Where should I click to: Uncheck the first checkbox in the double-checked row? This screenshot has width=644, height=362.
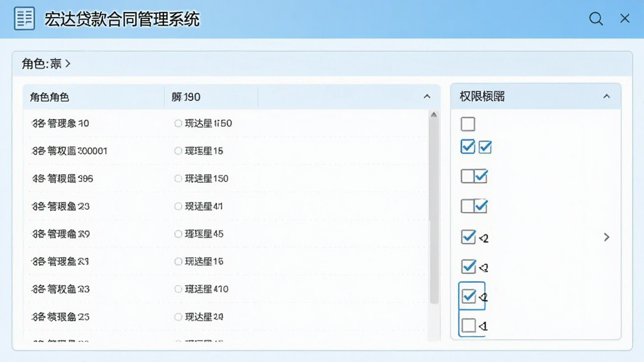click(x=468, y=146)
